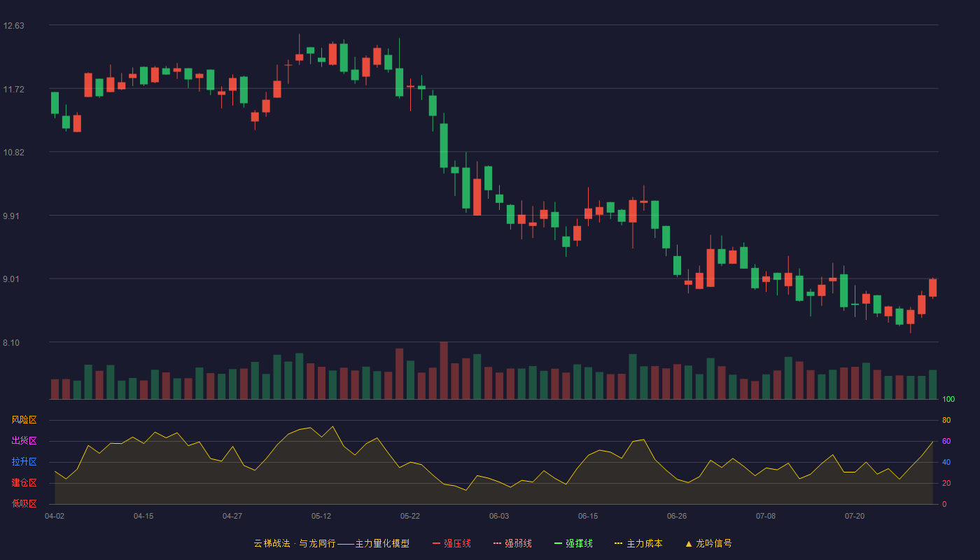Toggle the 强撑线 legend series
The width and height of the screenshot is (980, 560).
[x=573, y=543]
